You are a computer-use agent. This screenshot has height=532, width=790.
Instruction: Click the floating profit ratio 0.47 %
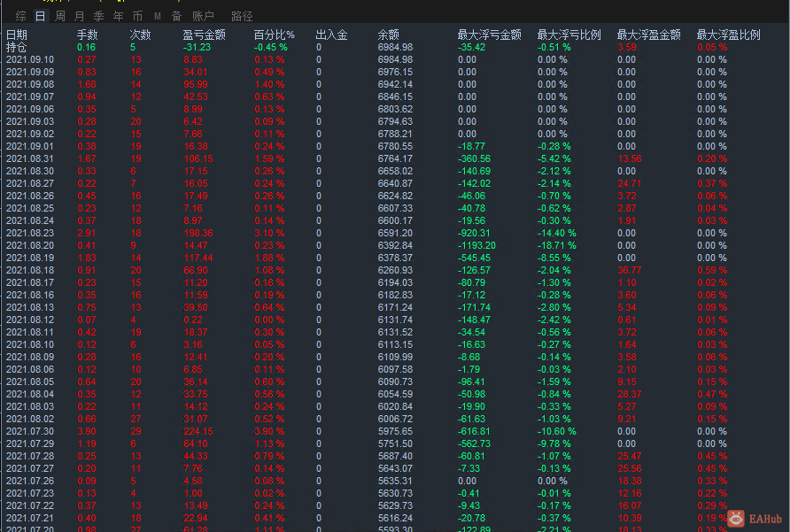click(x=712, y=394)
